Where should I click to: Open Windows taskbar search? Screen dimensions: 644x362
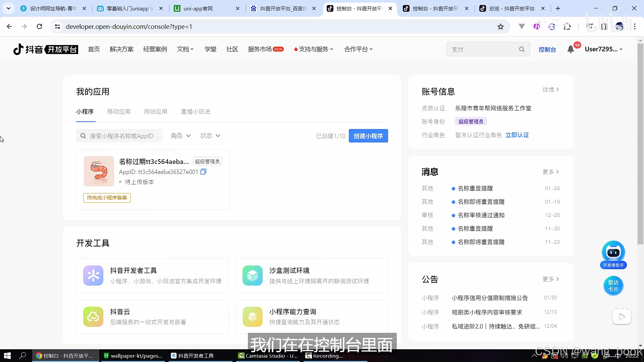(23, 356)
